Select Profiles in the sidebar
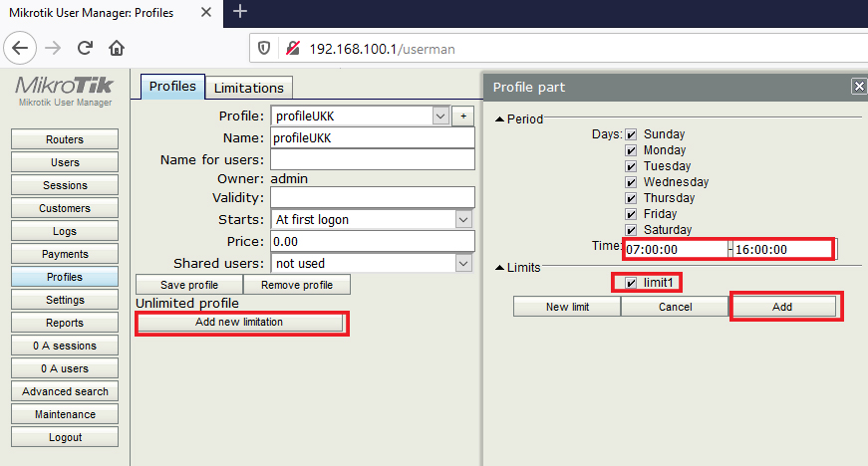 coord(65,277)
